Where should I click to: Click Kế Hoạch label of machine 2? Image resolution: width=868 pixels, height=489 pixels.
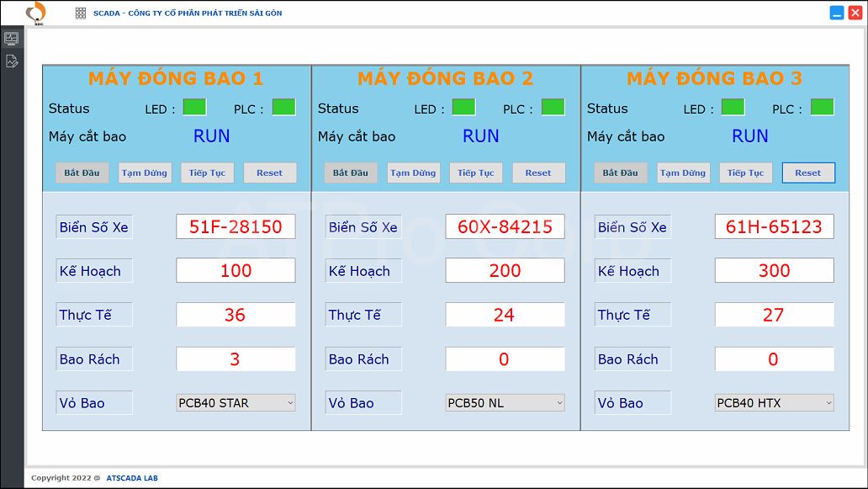pyautogui.click(x=363, y=271)
